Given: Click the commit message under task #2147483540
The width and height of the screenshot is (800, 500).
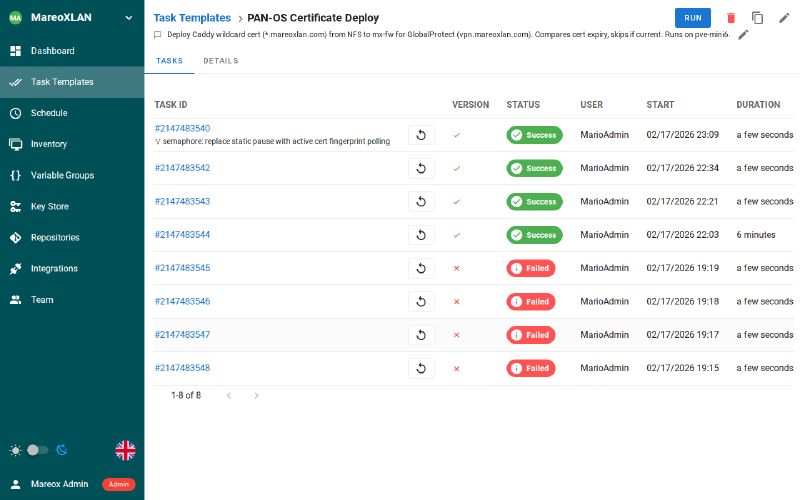Looking at the screenshot, I should pos(276,141).
